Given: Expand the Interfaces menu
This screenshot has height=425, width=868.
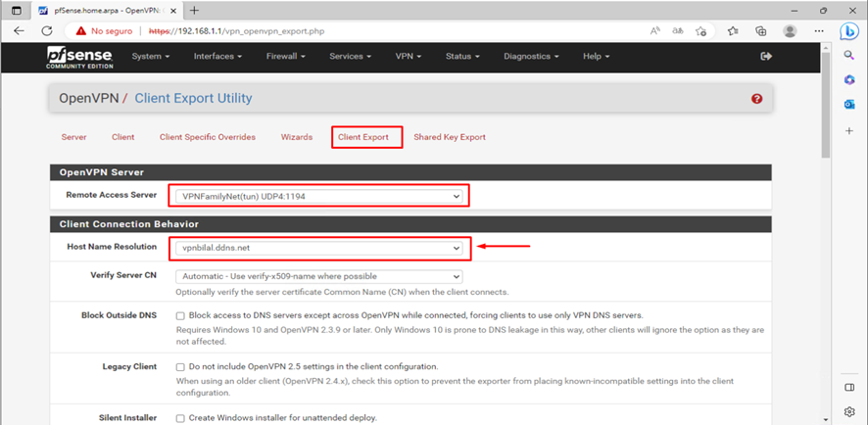Looking at the screenshot, I should pos(217,57).
